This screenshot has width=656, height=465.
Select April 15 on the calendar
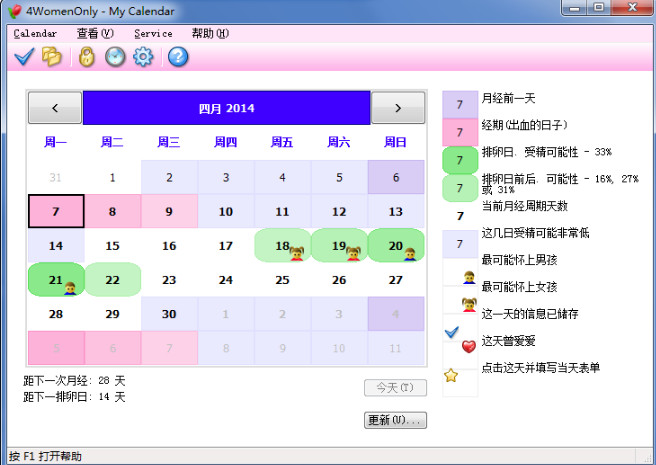point(113,246)
